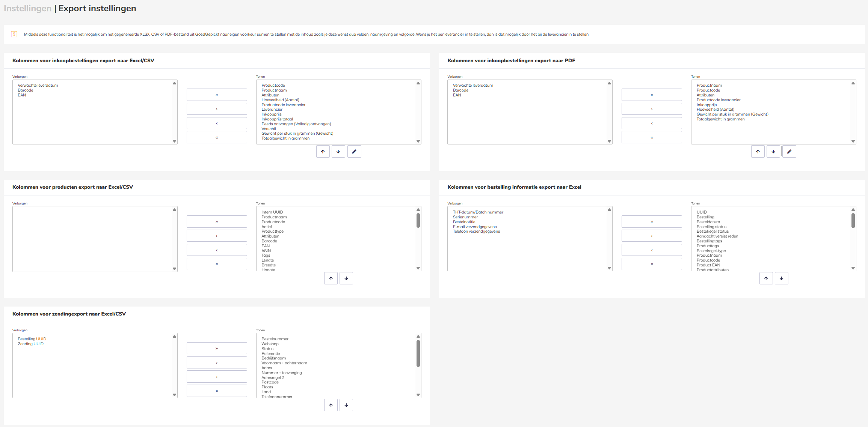This screenshot has height=427, width=868.
Task: Open the Instellingen breadcrumb link
Action: [x=27, y=8]
